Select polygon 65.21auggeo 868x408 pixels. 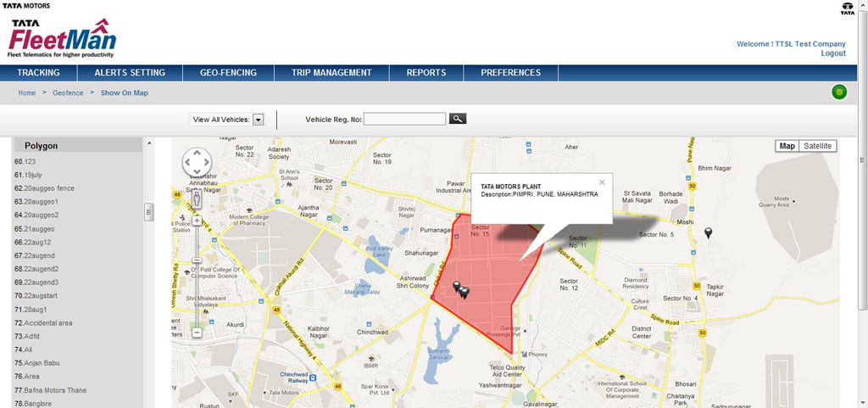(34, 229)
